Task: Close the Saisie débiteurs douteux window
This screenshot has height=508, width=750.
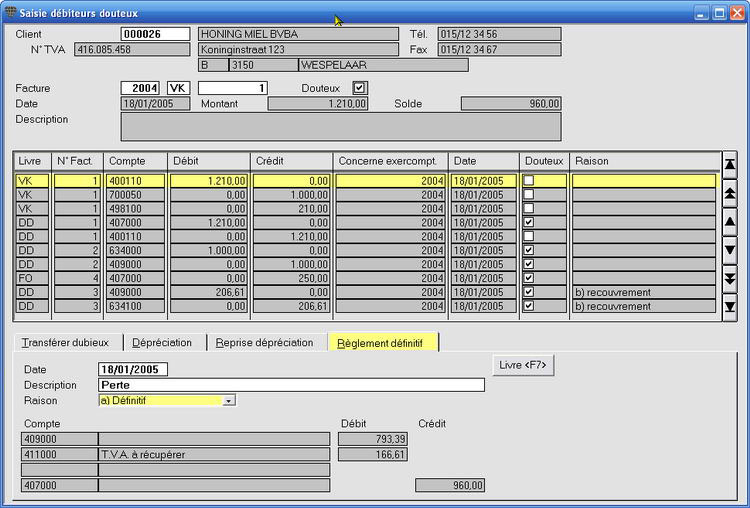Action: 737,12
